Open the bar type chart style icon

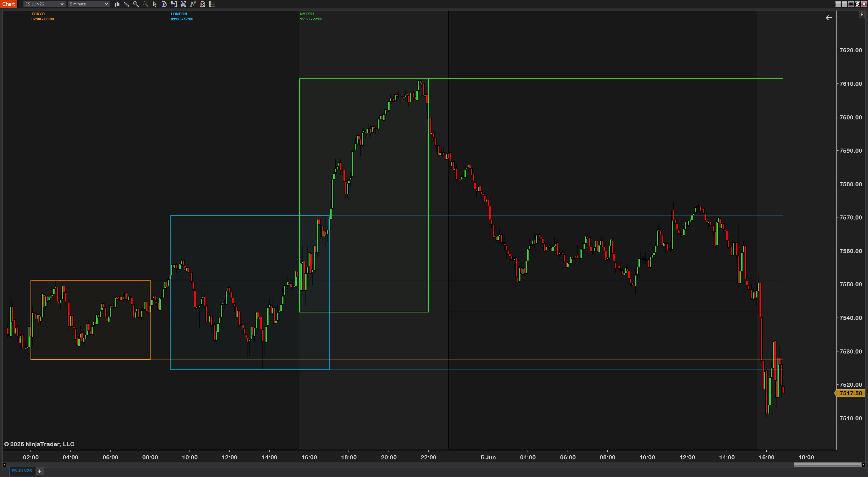point(117,4)
